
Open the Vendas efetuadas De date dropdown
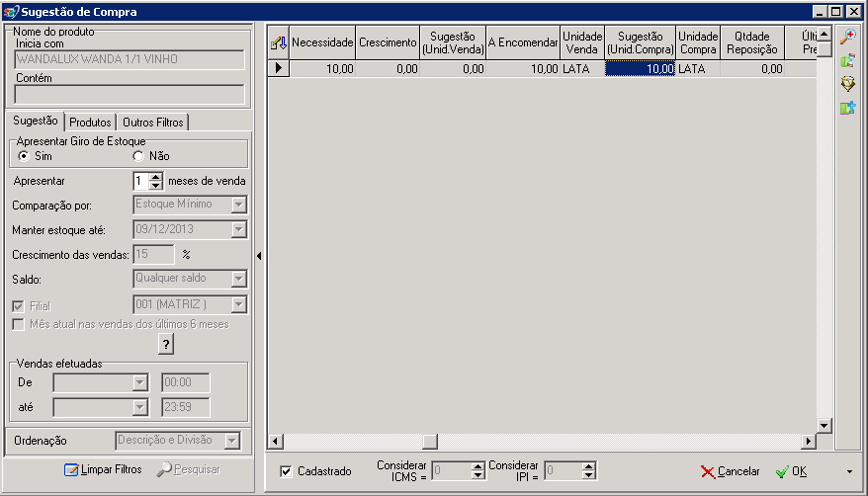point(140,382)
